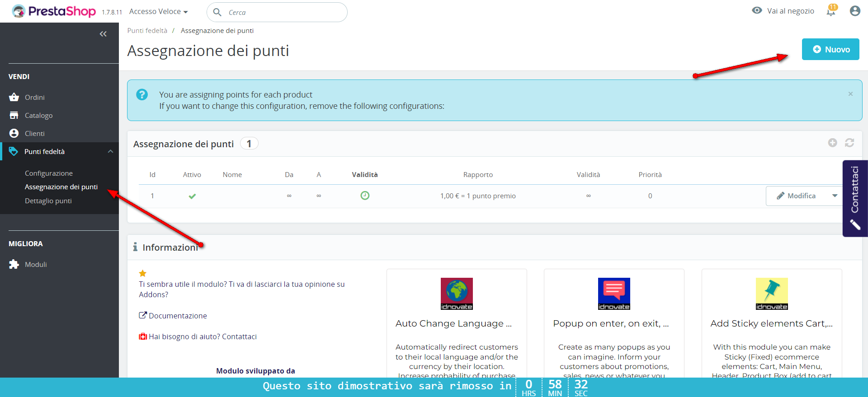Click the Auto Change Language module thumbnail
Viewport: 868px width, 397px height.
[x=457, y=294]
